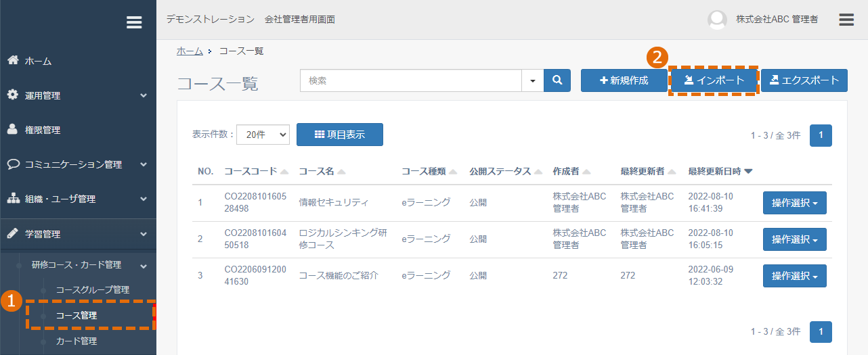The width and height of the screenshot is (868, 355).
Task: Collapse 研修コース・カード管理 chevron
Action: pos(144,266)
